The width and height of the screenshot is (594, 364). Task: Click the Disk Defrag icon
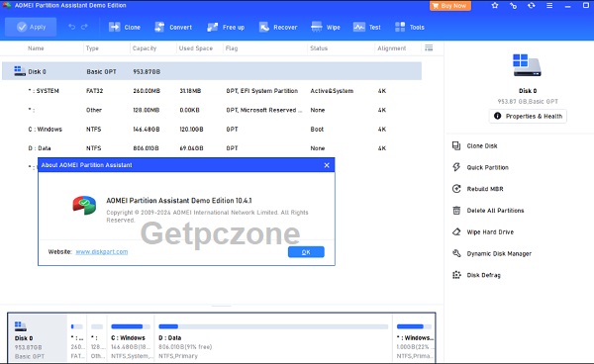click(x=456, y=275)
